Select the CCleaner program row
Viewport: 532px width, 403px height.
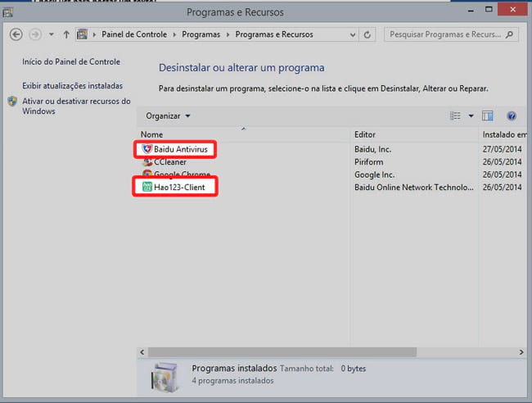tap(332, 162)
